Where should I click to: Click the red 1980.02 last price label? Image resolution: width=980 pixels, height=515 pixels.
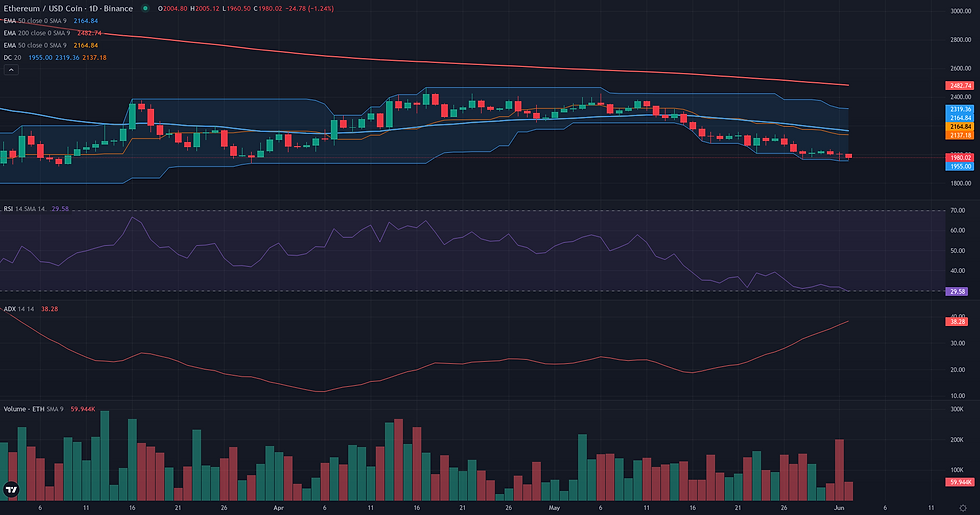(960, 158)
